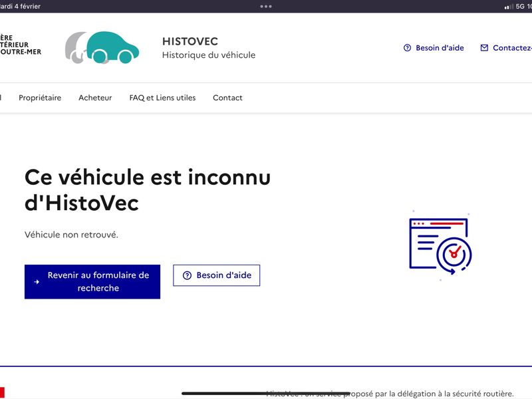Click the arrow icon in the Revenir button
The image size is (532, 399).
(x=37, y=281)
